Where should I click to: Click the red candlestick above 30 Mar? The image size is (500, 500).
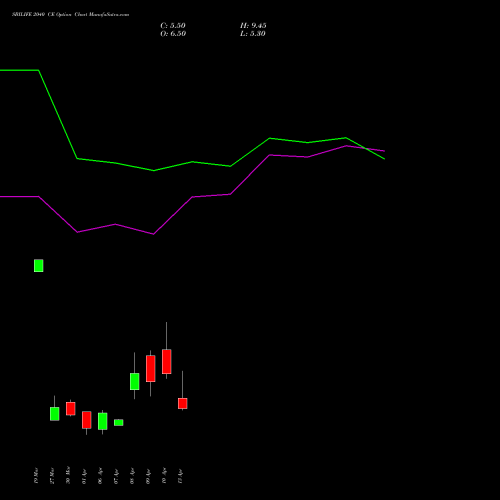[71, 409]
